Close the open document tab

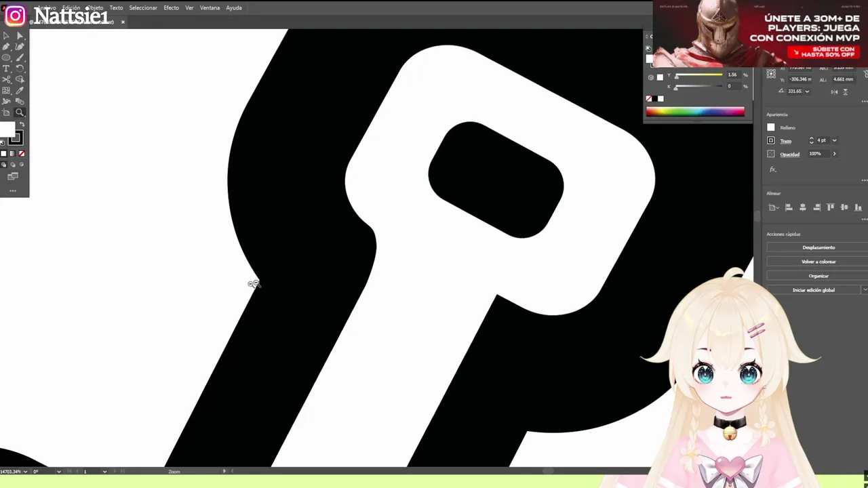(x=123, y=22)
